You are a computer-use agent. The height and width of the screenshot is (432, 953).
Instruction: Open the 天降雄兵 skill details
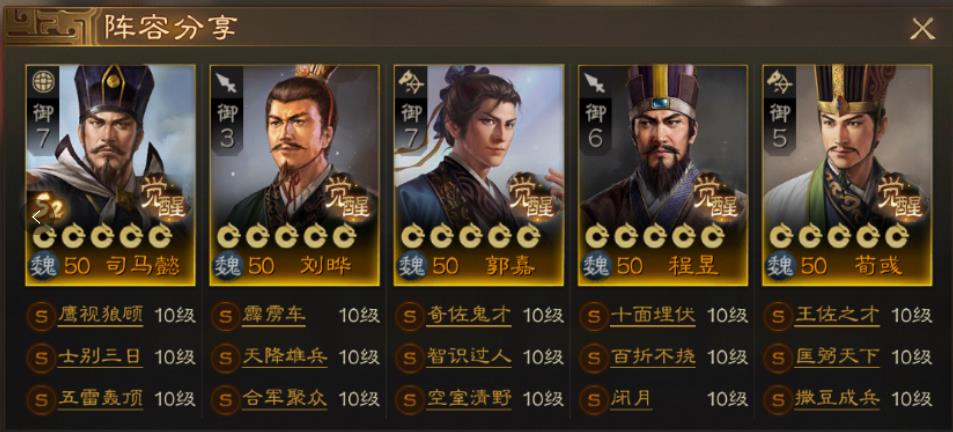pyautogui.click(x=284, y=357)
